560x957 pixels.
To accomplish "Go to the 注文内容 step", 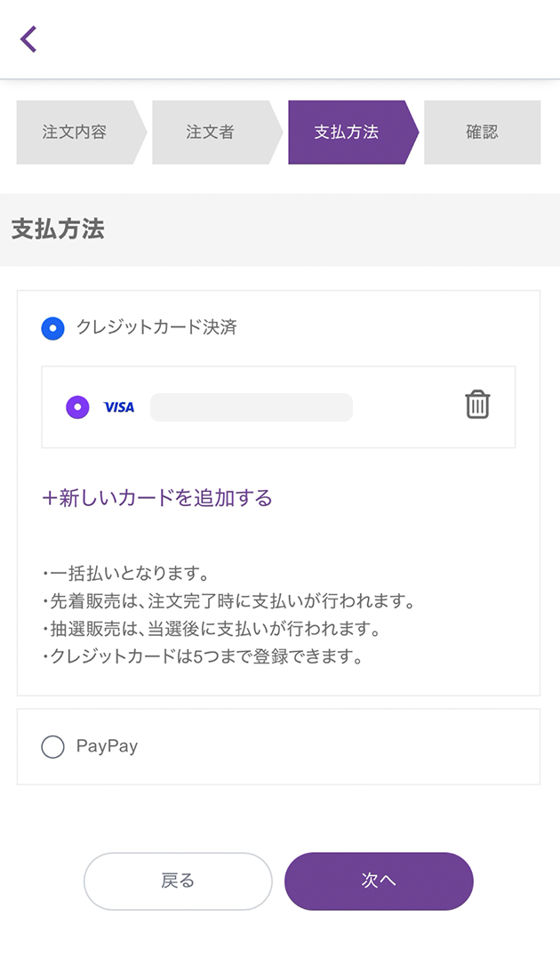I will [x=76, y=133].
